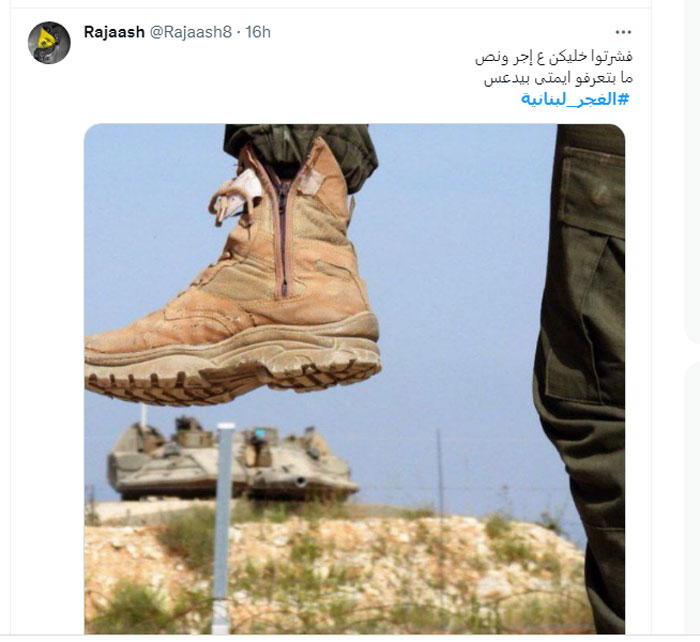Open the tweet via the 16h timestamp
The image size is (700, 642).
[x=258, y=32]
